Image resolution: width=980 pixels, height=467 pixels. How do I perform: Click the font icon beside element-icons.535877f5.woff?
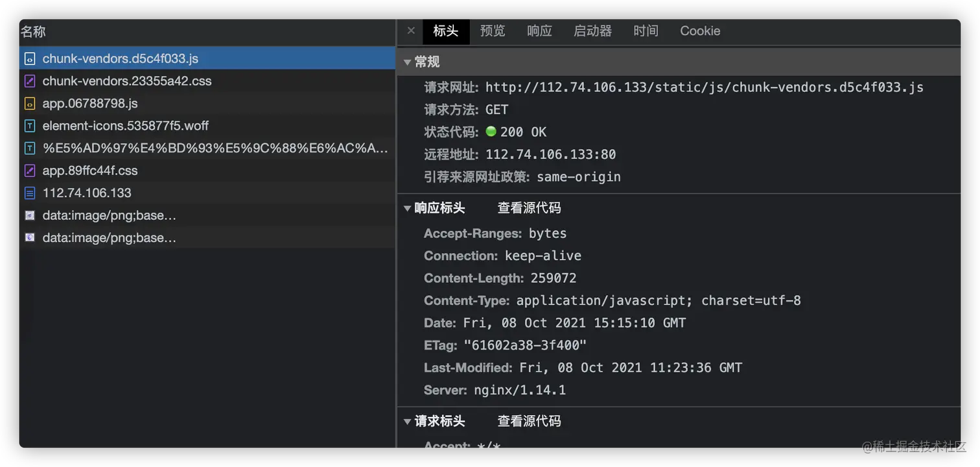coord(30,126)
